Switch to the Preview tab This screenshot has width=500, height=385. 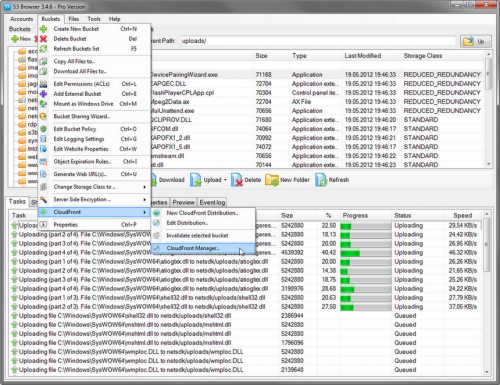(x=183, y=202)
